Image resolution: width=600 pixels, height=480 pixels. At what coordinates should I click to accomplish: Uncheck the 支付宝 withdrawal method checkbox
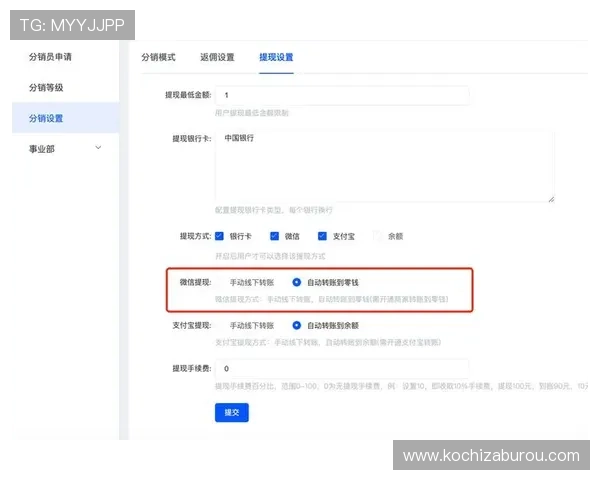[322, 236]
